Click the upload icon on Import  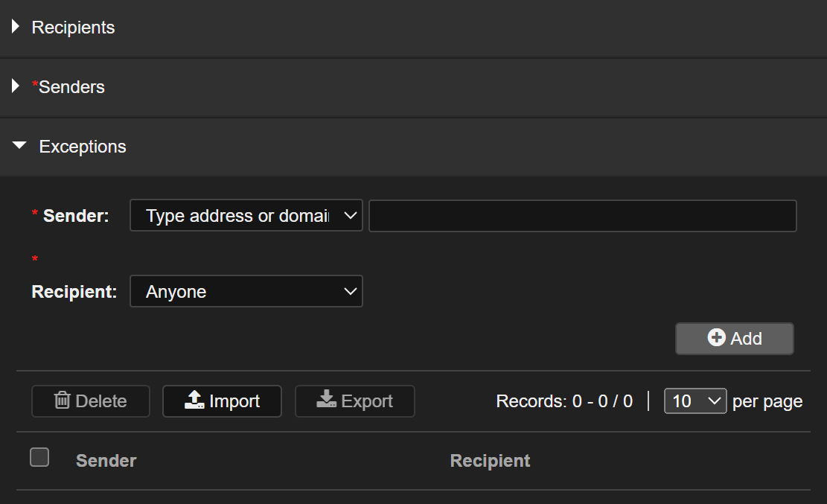(x=194, y=401)
